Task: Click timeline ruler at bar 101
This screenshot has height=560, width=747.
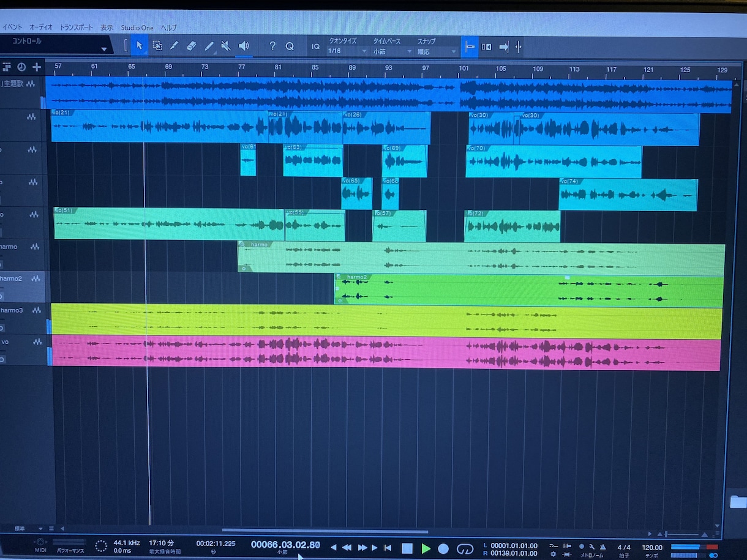Action: point(464,69)
